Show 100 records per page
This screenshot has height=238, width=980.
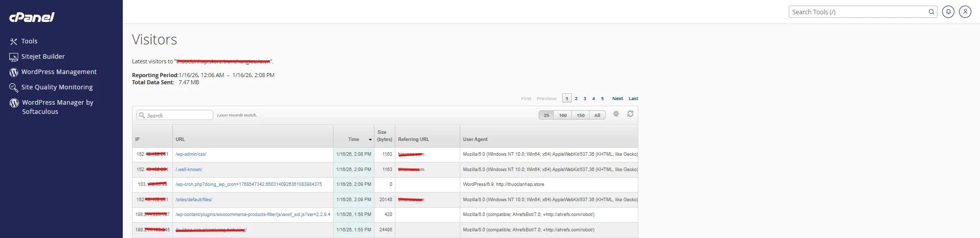point(563,115)
